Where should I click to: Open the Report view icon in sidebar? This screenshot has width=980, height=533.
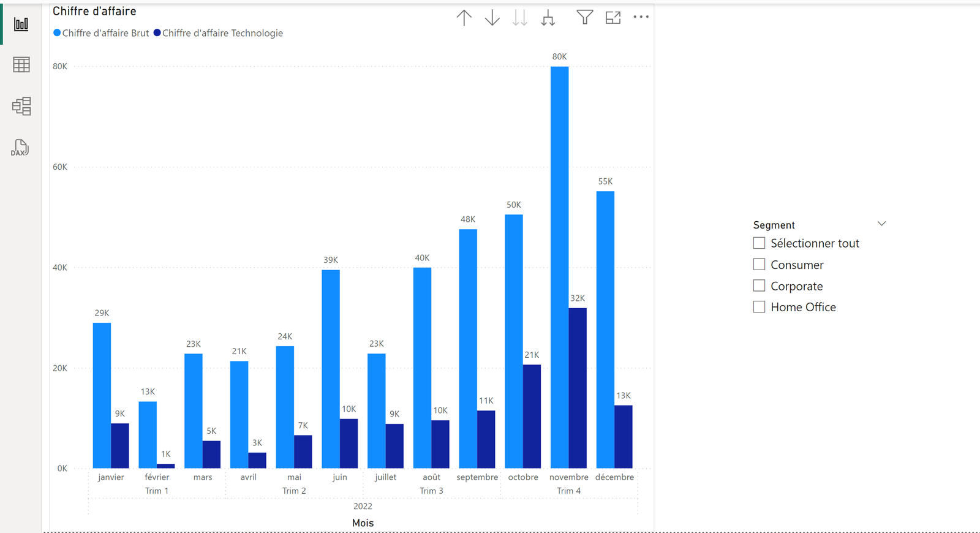21,25
